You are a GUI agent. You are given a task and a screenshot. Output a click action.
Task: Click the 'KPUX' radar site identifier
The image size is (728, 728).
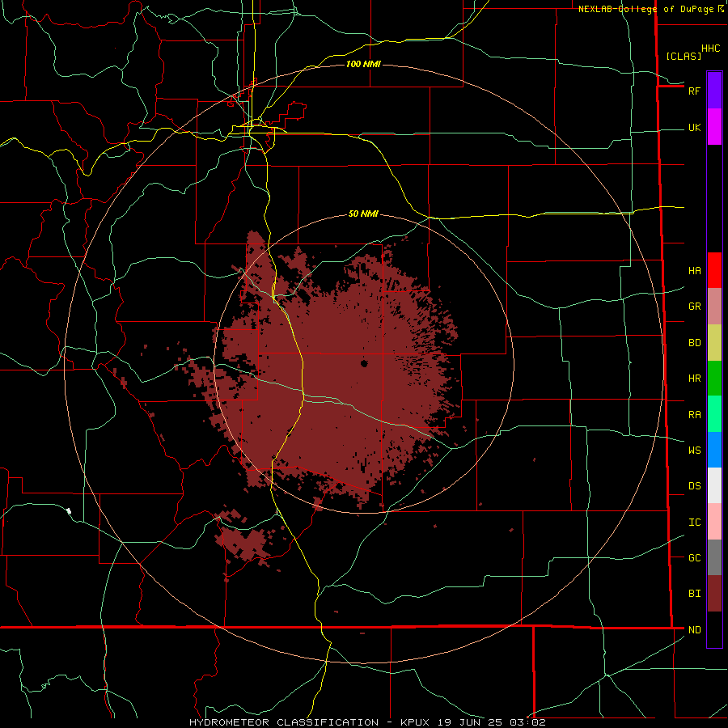[415, 722]
